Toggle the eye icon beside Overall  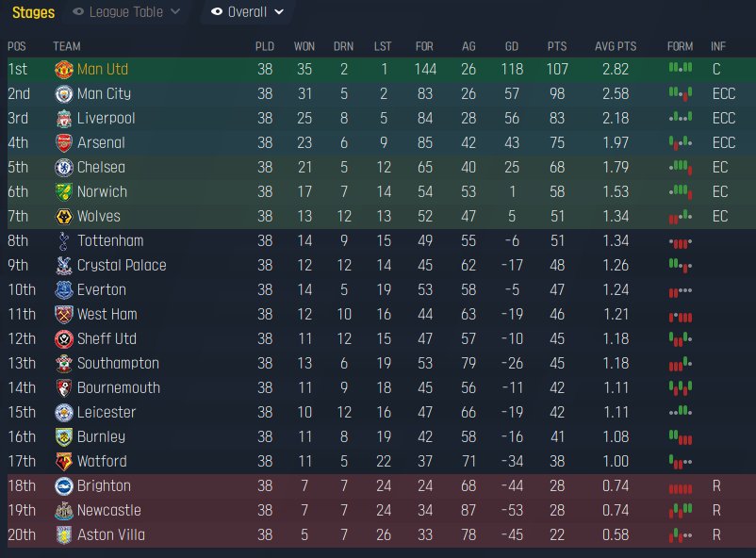tap(217, 11)
